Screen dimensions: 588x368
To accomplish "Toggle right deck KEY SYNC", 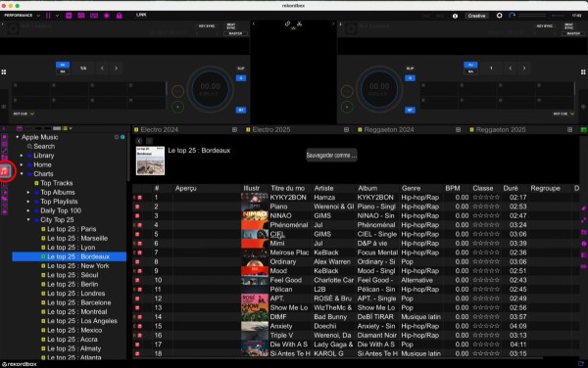I will coord(545,26).
